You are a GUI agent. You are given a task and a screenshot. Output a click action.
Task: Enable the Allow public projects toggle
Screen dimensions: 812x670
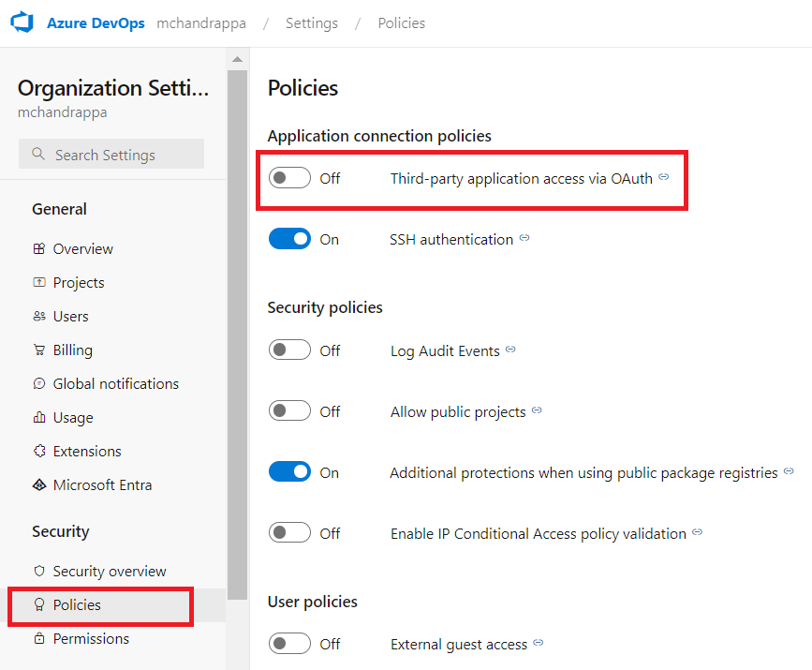tap(289, 411)
